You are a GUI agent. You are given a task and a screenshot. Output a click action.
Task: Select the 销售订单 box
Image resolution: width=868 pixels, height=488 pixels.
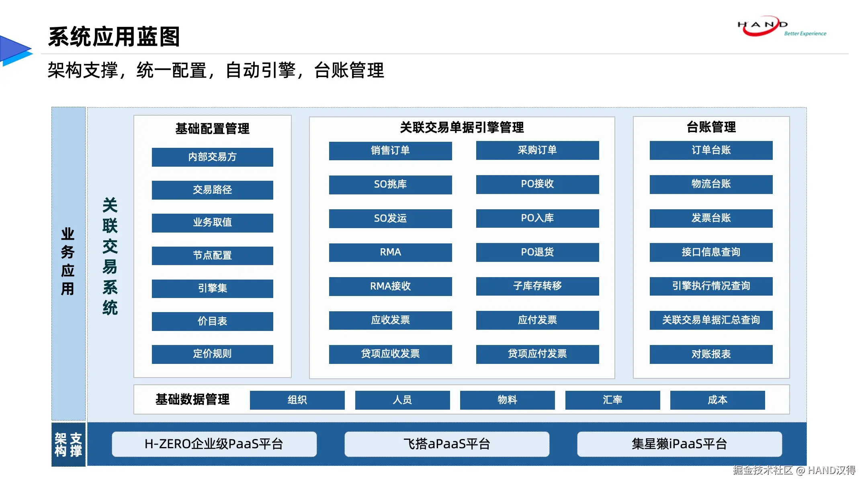pos(390,151)
